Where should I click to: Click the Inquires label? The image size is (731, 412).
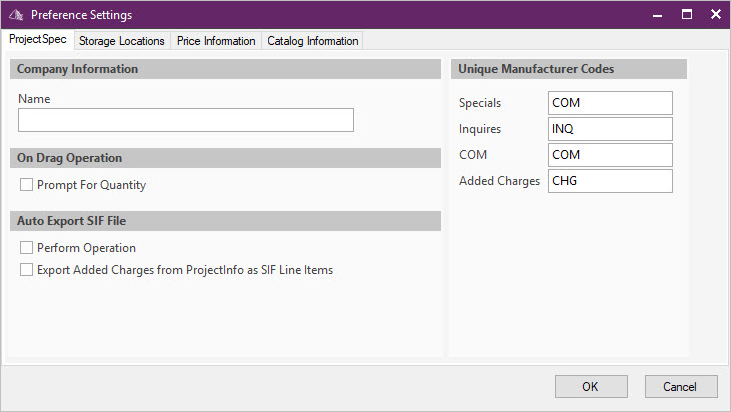click(480, 129)
